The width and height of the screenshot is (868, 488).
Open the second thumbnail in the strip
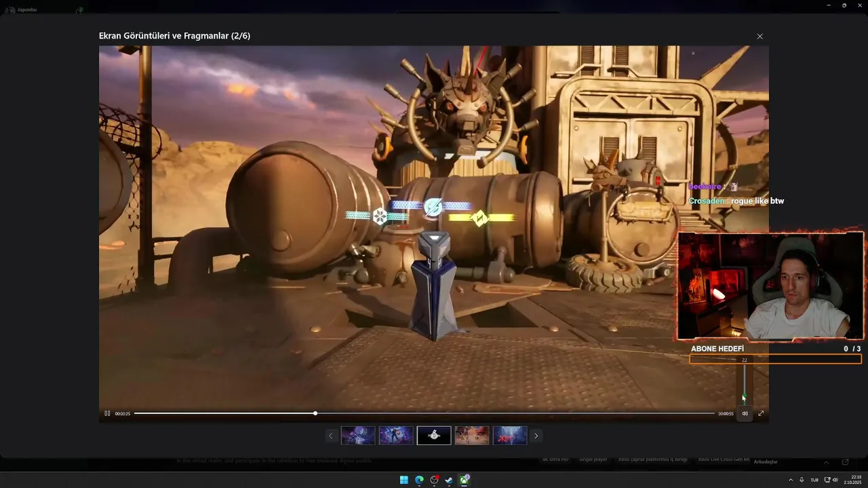396,435
